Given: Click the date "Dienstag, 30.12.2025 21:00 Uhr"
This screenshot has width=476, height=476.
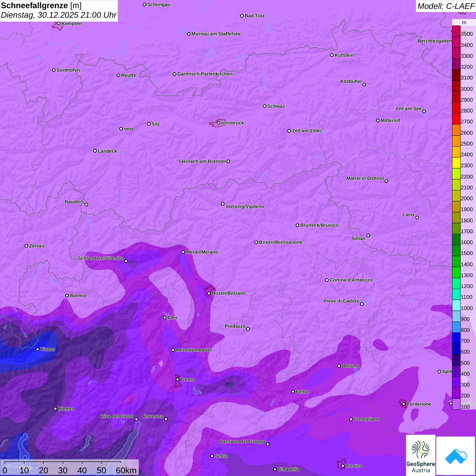Looking at the screenshot, I should pyautogui.click(x=58, y=15).
